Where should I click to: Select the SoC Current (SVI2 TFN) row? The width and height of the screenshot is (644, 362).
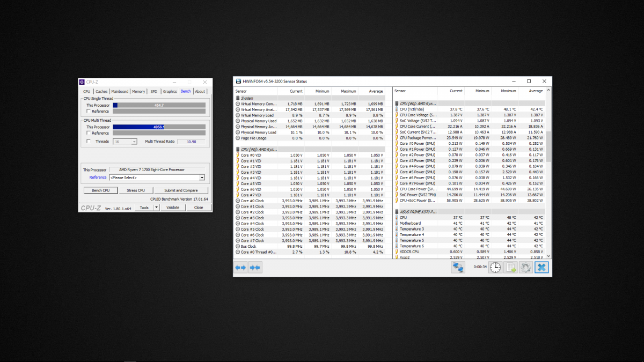point(470,132)
